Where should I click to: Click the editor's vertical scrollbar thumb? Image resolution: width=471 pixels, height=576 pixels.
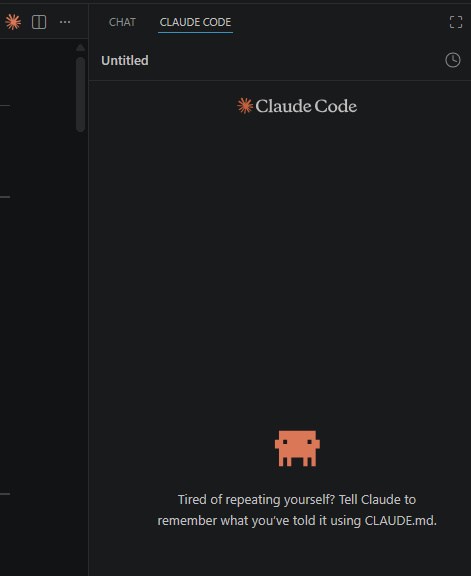coord(80,94)
